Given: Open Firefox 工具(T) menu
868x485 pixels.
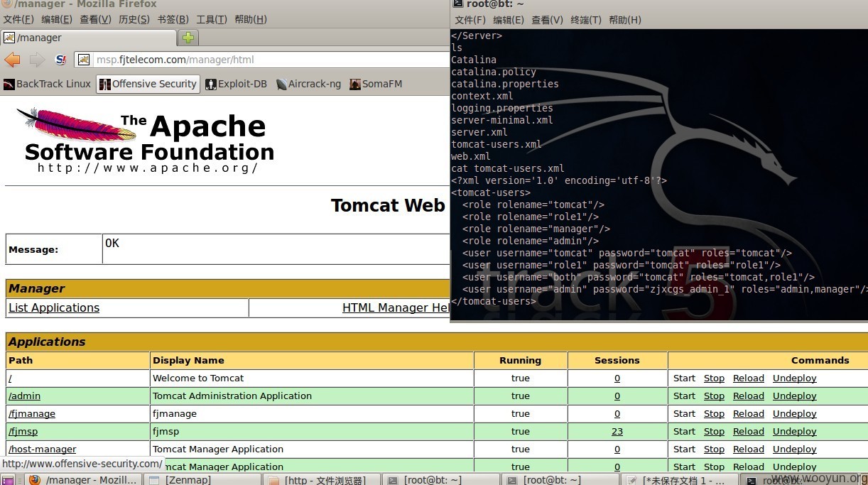Looking at the screenshot, I should pos(212,19).
